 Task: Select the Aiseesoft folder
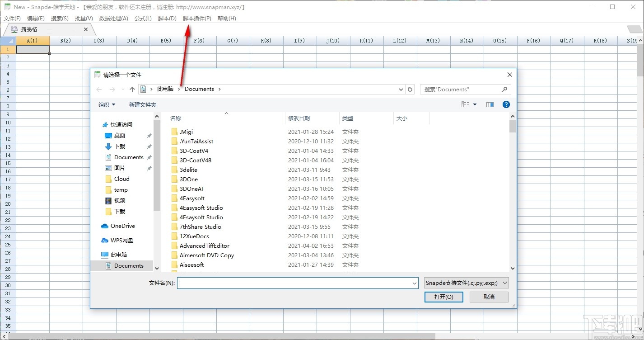click(x=187, y=264)
